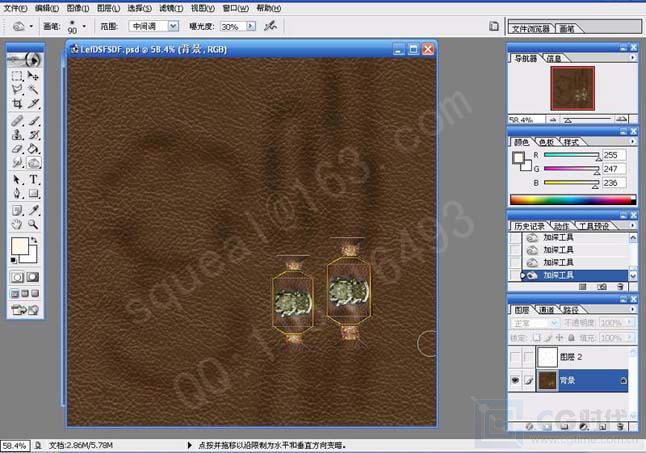Image resolution: width=646 pixels, height=453 pixels.
Task: Select the Rectangular Marquee tool
Action: (x=17, y=76)
